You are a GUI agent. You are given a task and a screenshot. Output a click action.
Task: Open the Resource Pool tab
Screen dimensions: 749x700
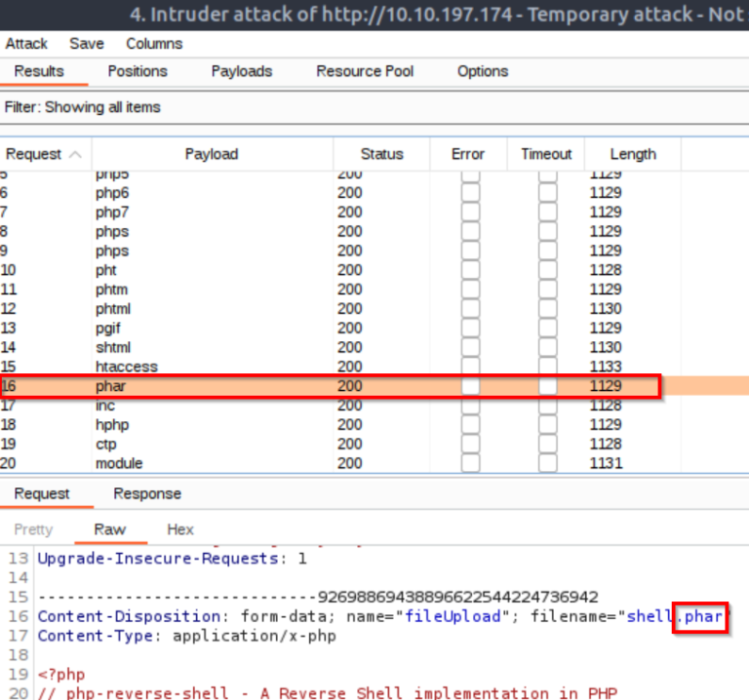coord(365,71)
